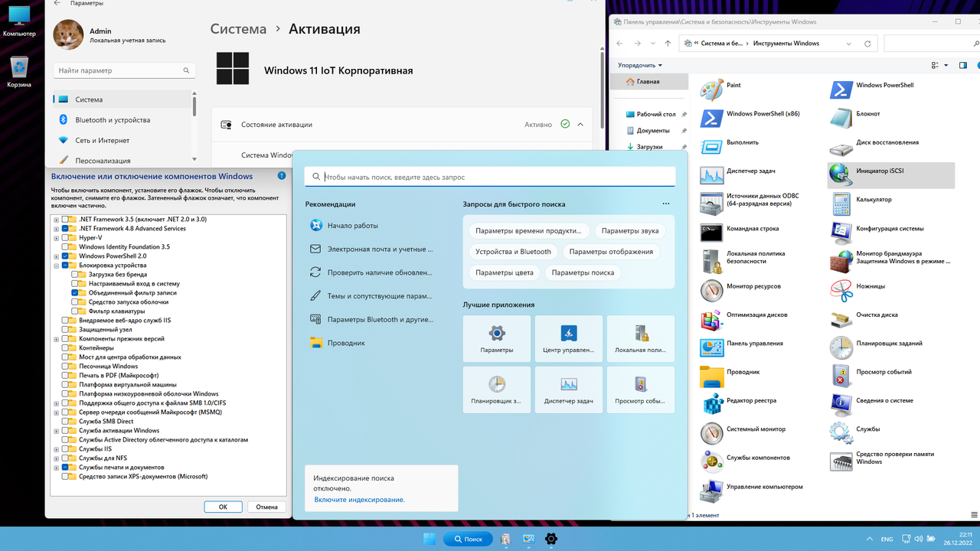The image size is (980, 551).
Task: Check Службы для NFS checkbox
Action: coord(65,458)
